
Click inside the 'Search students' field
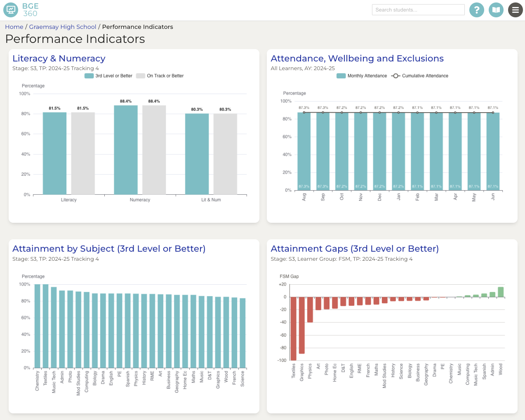coord(418,9)
